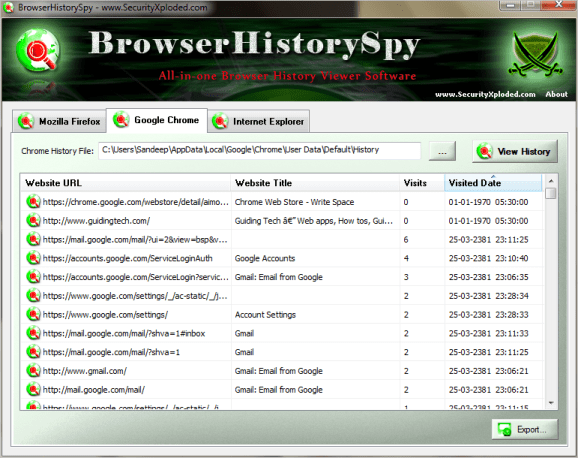Click inside the Chrome History File path field
Screen dimensions: 578x458
pyautogui.click(x=259, y=150)
